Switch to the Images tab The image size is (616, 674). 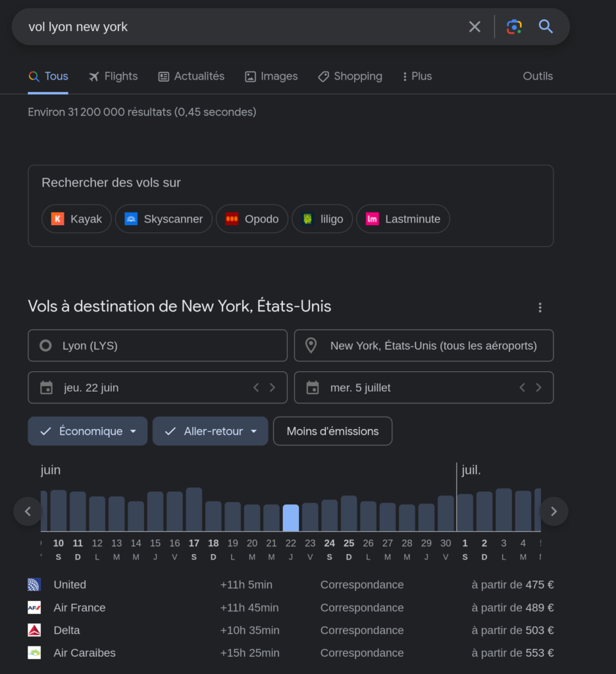tap(271, 76)
